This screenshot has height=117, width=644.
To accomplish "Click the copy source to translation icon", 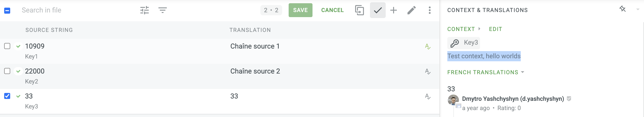I will 359,10.
